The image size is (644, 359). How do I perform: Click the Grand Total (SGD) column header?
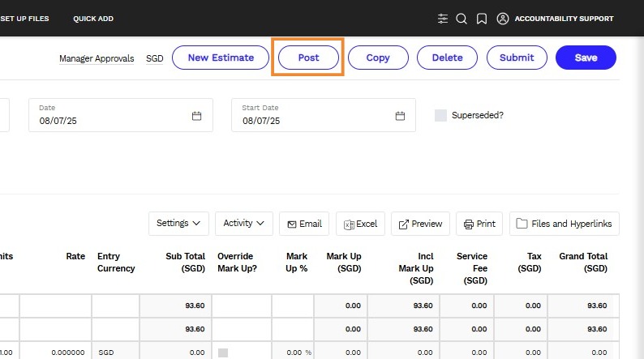coord(583,263)
